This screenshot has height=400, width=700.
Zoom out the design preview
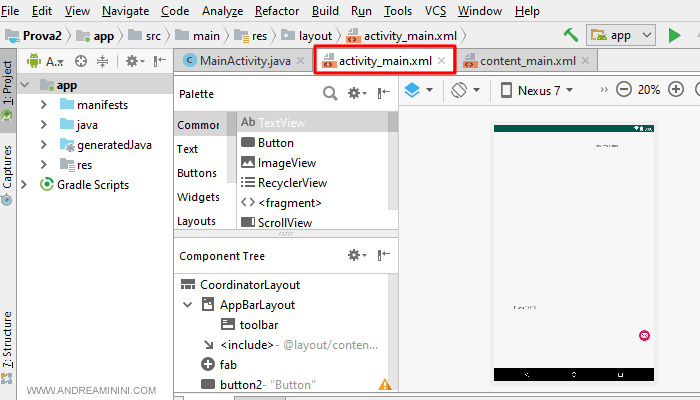click(624, 90)
